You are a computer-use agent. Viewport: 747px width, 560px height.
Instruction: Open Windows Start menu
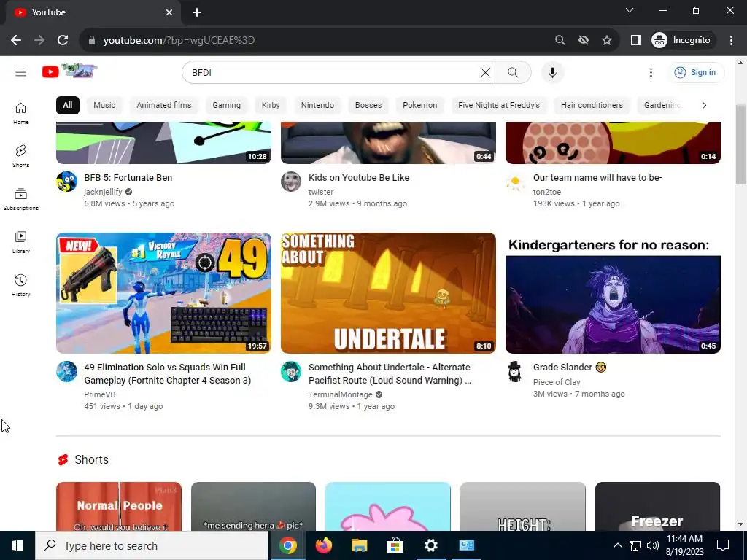[x=18, y=545]
